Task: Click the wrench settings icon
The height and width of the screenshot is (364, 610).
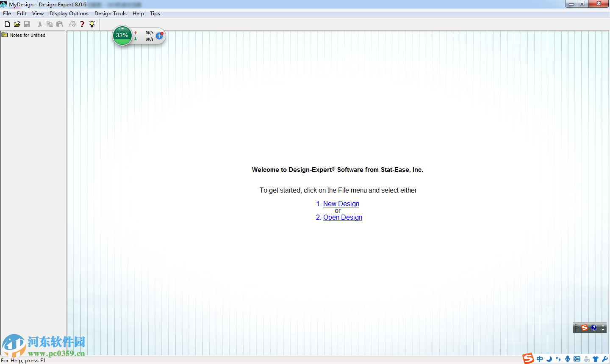Action: [x=605, y=359]
